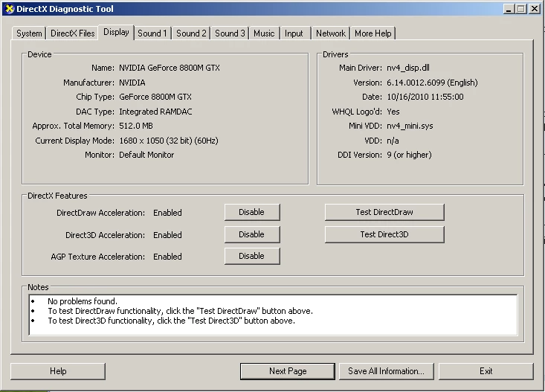This screenshot has width=545, height=392.
Task: Click the note about testing DirectDraw functionality
Action: click(180, 311)
